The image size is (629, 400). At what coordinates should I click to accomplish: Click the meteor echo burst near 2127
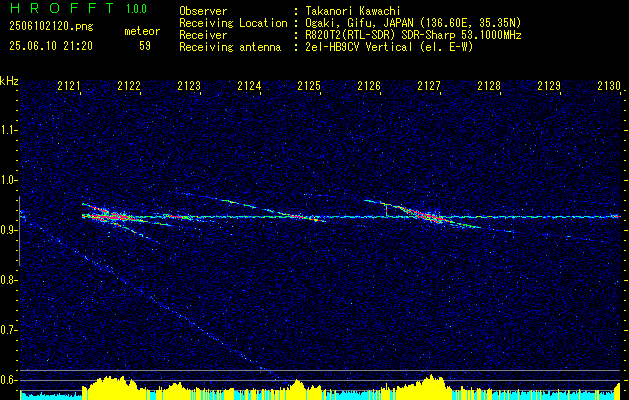point(431,216)
